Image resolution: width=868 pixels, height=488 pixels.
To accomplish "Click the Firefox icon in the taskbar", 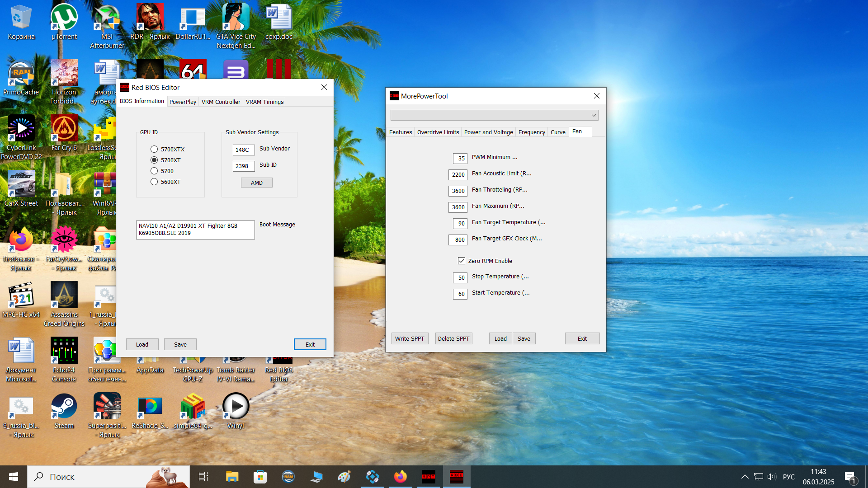I will coord(400,477).
